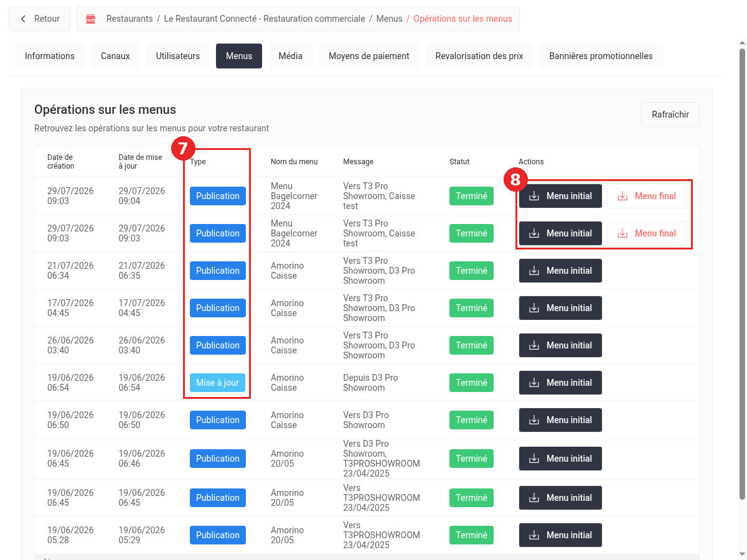This screenshot has height=560, width=747.
Task: Select the message Depuis D3 Pro Showroom
Action: click(370, 383)
